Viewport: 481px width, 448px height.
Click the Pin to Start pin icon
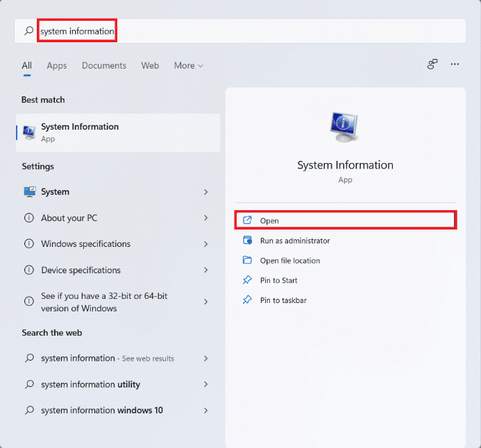click(247, 280)
